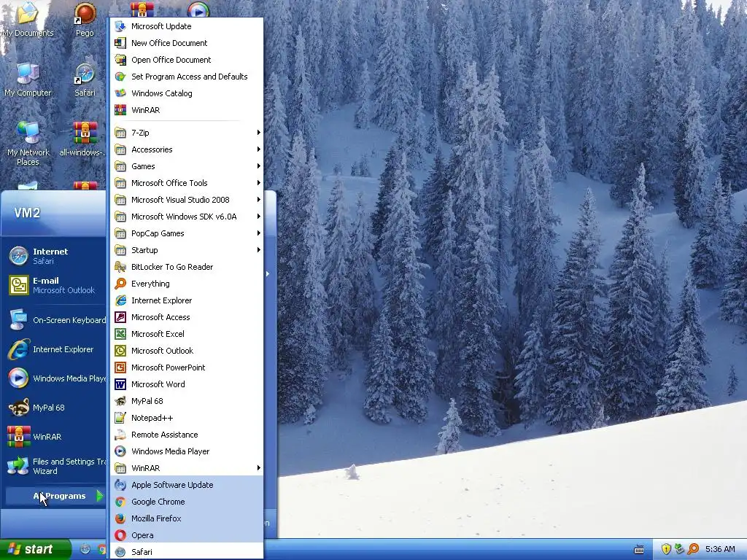The height and width of the screenshot is (560, 747).
Task: Open Windows Media Player in start menu left pane
Action: coord(55,378)
